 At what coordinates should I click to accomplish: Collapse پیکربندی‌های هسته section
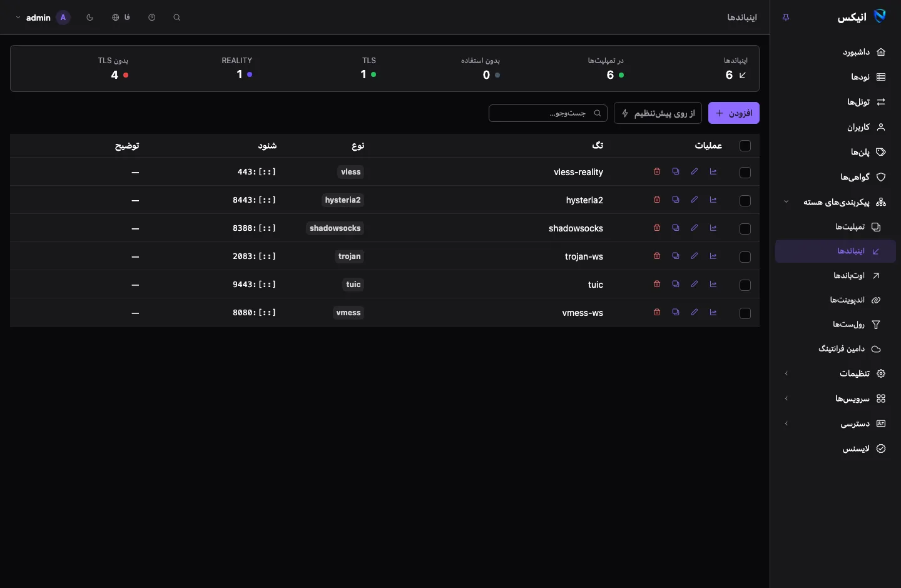coord(835,202)
